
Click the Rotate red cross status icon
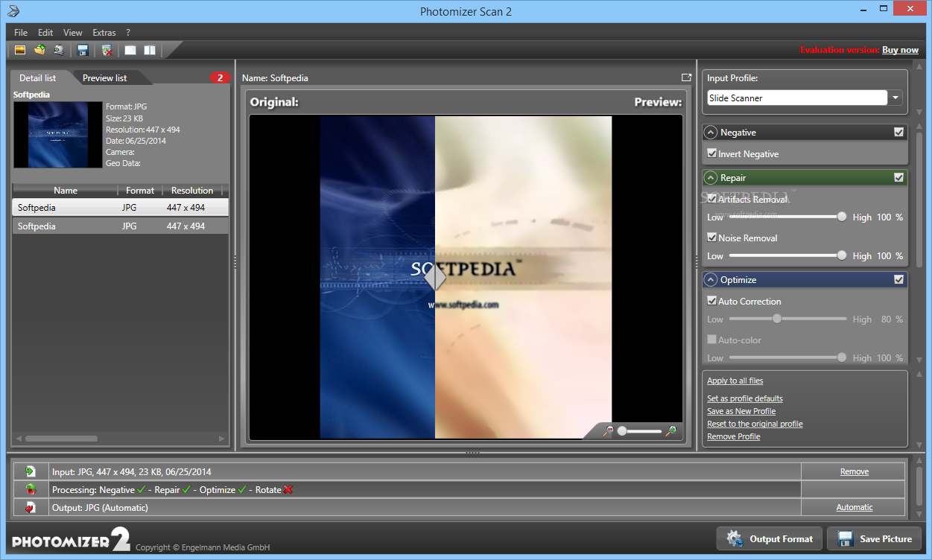tap(288, 489)
